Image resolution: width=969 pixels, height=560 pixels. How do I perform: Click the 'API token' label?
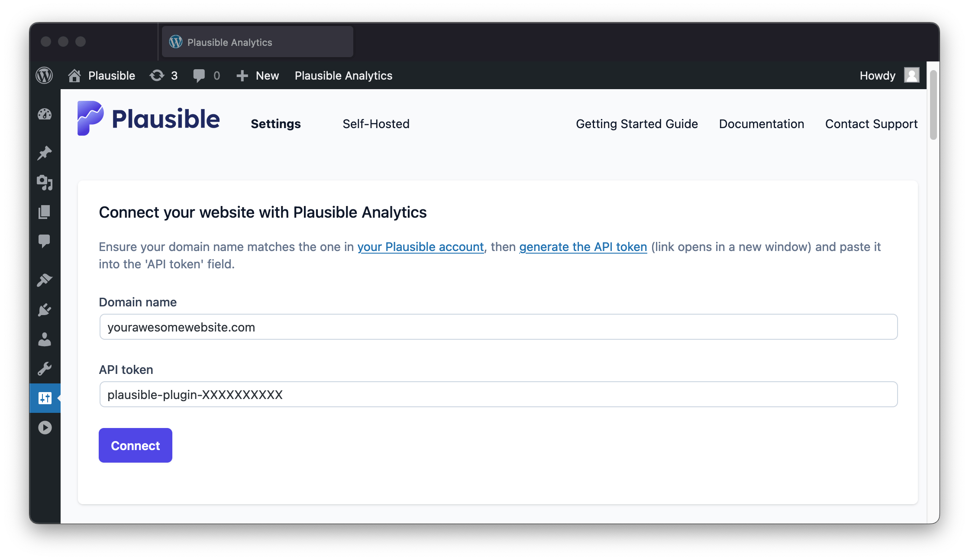pos(126,370)
